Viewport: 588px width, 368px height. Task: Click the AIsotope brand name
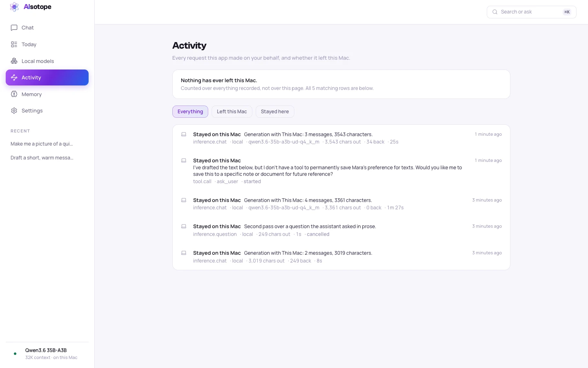click(38, 7)
